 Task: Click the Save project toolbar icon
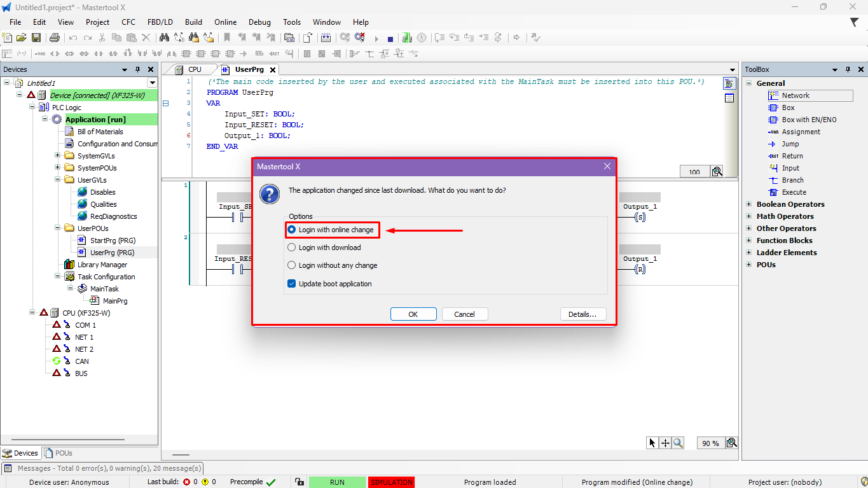pyautogui.click(x=36, y=38)
